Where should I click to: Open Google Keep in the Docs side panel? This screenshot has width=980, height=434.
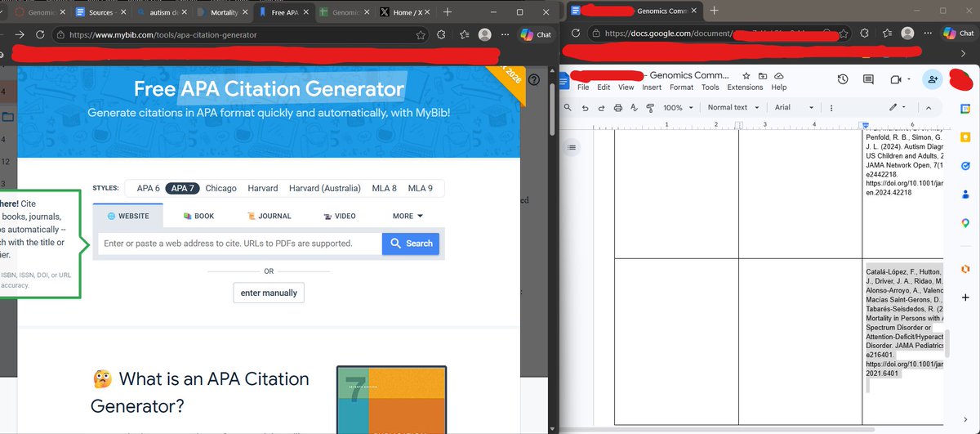tap(964, 136)
